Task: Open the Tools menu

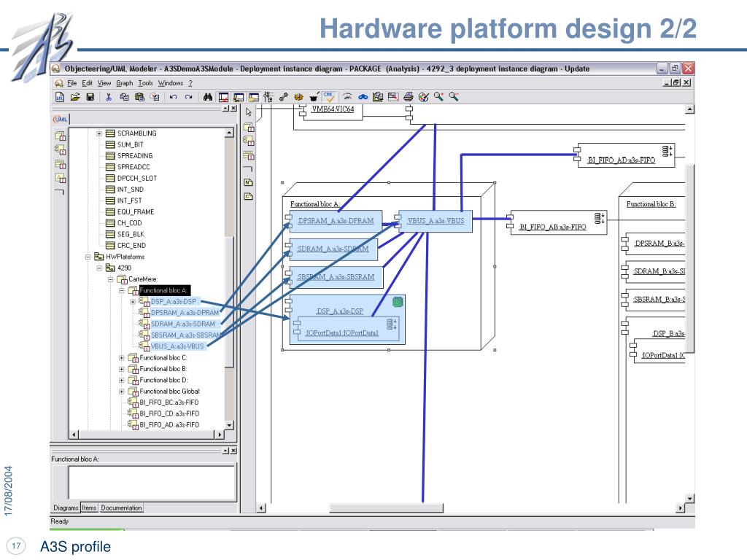Action: [x=145, y=83]
